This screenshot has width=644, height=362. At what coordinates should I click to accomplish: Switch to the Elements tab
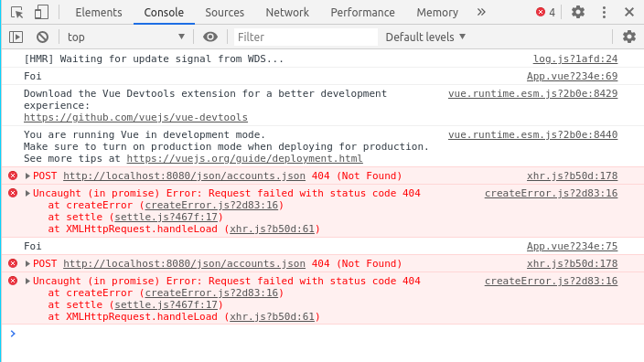click(99, 12)
